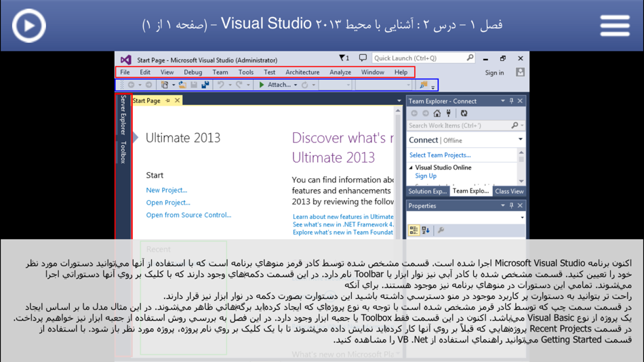Click the Search Work Items field
The width and height of the screenshot is (644, 362).
tap(466, 125)
